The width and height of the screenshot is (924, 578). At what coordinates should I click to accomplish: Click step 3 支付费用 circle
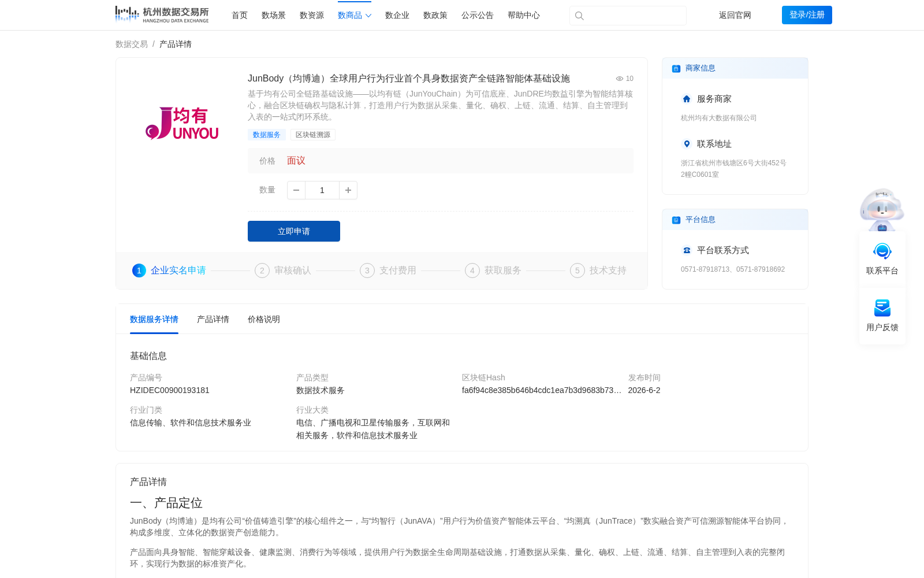367,271
